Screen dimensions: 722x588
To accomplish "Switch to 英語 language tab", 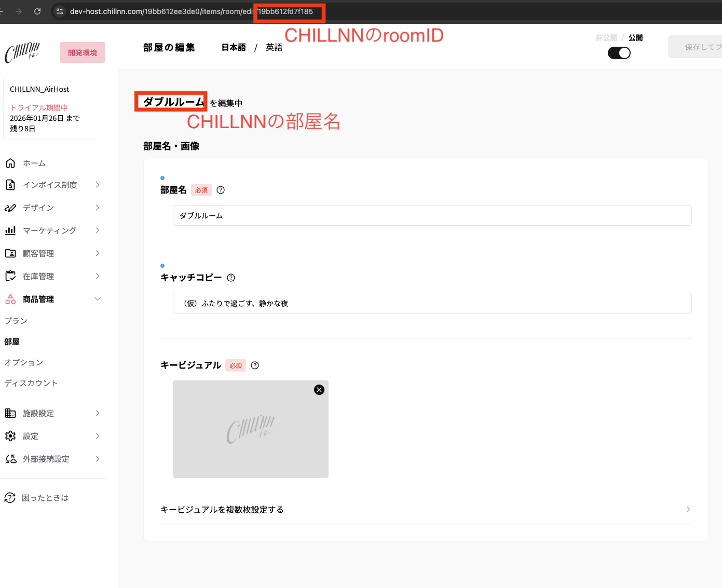I will 274,47.
